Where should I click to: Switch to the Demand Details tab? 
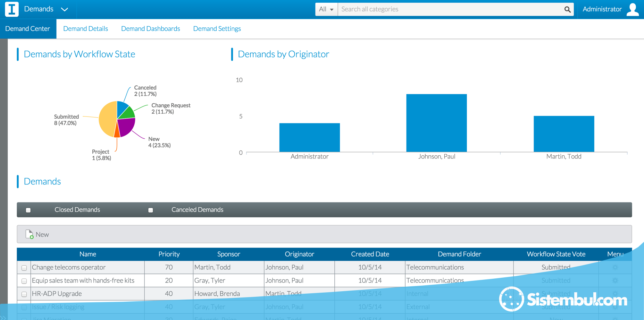(x=85, y=29)
